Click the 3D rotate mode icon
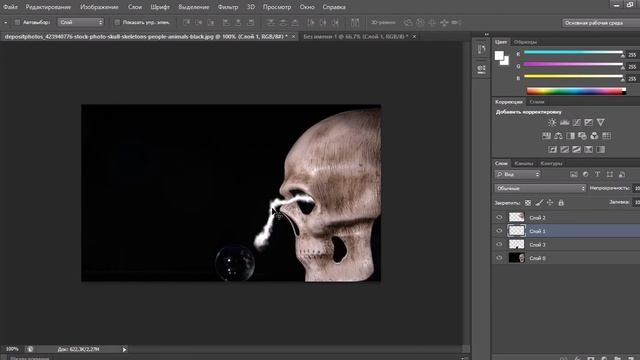This screenshot has width=640, height=360. coord(408,22)
